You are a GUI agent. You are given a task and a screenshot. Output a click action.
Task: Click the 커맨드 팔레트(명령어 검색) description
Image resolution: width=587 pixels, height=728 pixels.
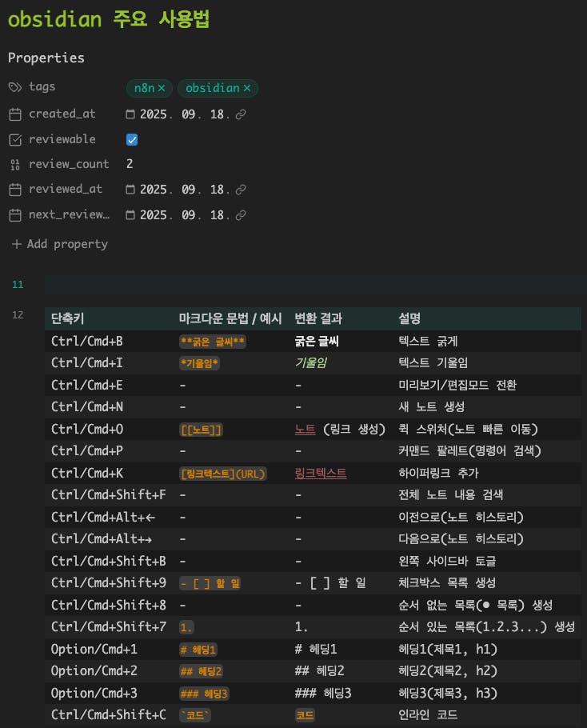(x=469, y=451)
